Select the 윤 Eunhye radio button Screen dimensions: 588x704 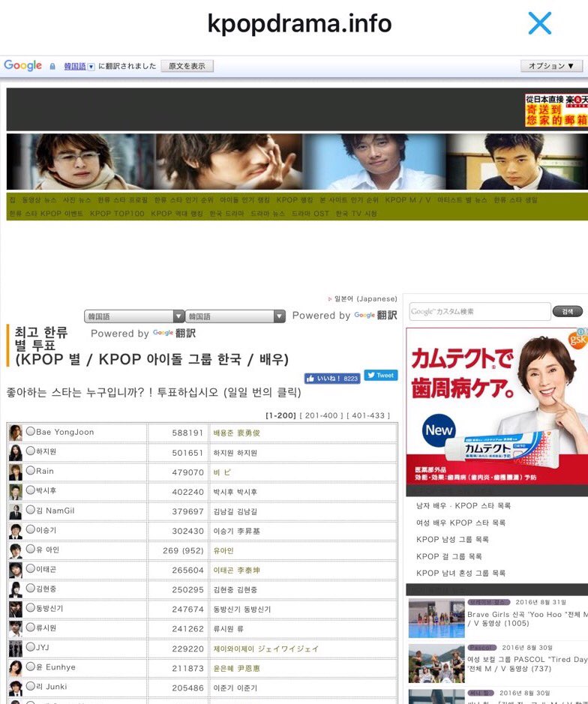pyautogui.click(x=31, y=667)
